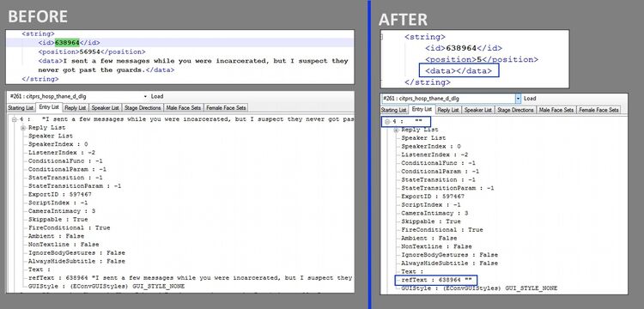The height and width of the screenshot is (309, 644).
Task: Select CameraIntimacy item in AFTER tree
Action: click(434, 214)
